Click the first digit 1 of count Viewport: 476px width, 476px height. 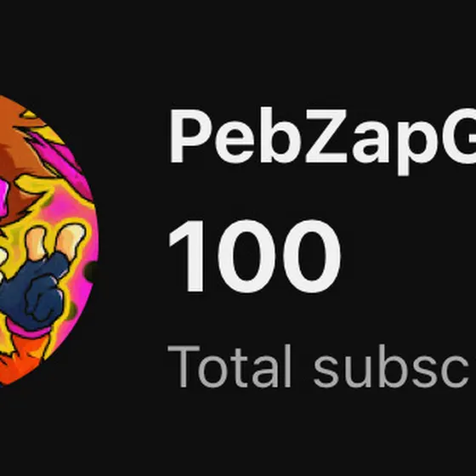pyautogui.click(x=186, y=256)
